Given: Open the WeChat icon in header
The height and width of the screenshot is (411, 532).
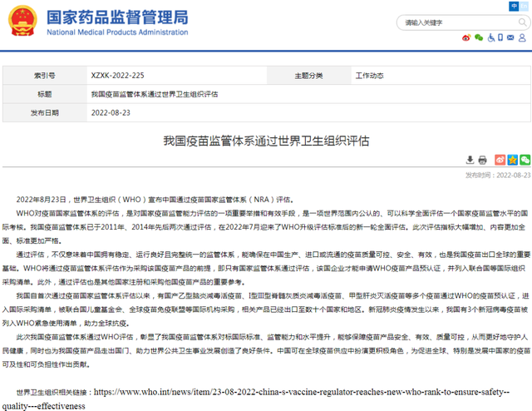Looking at the screenshot, I should coord(479,37).
